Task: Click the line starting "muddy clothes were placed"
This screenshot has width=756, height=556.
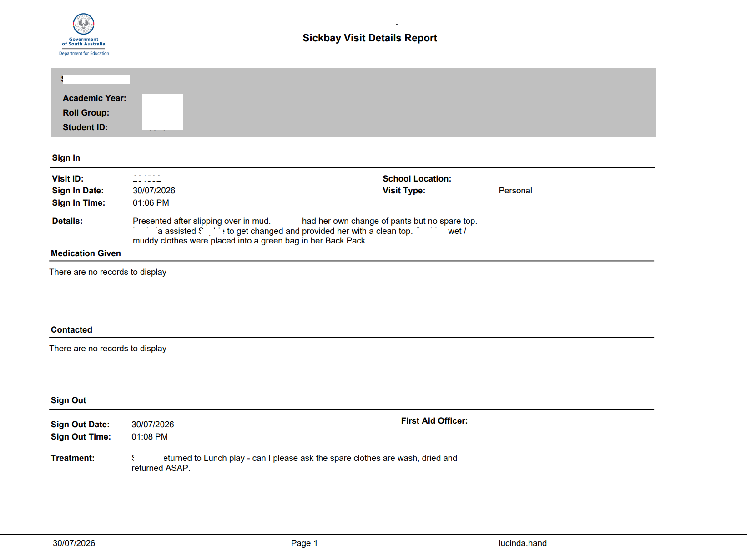Action: 250,241
